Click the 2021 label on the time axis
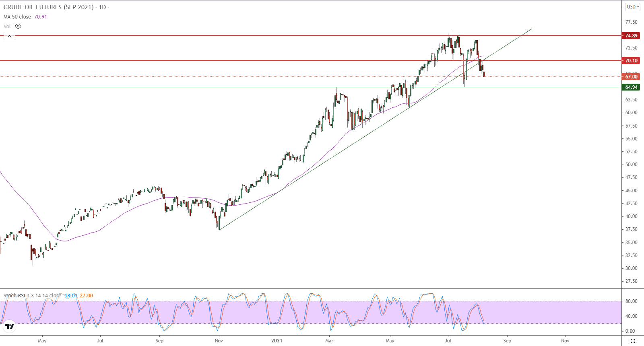644x346 pixels. pyautogui.click(x=277, y=341)
